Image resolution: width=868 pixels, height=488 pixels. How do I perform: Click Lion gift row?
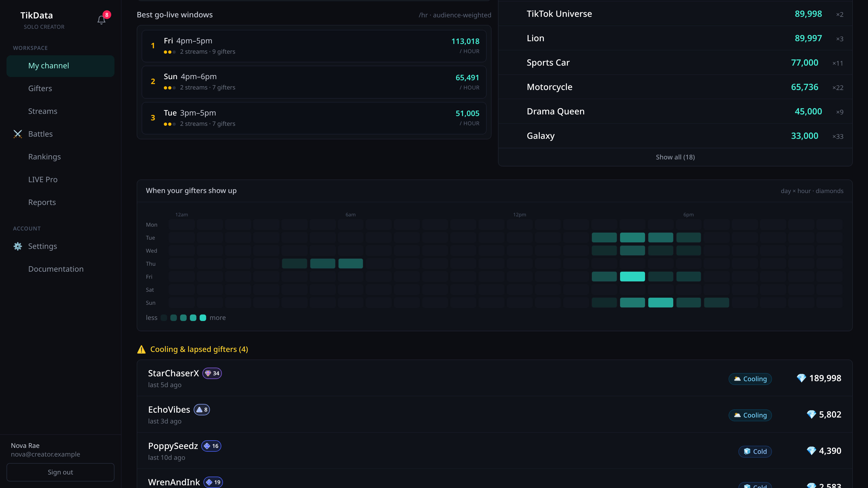coord(675,38)
